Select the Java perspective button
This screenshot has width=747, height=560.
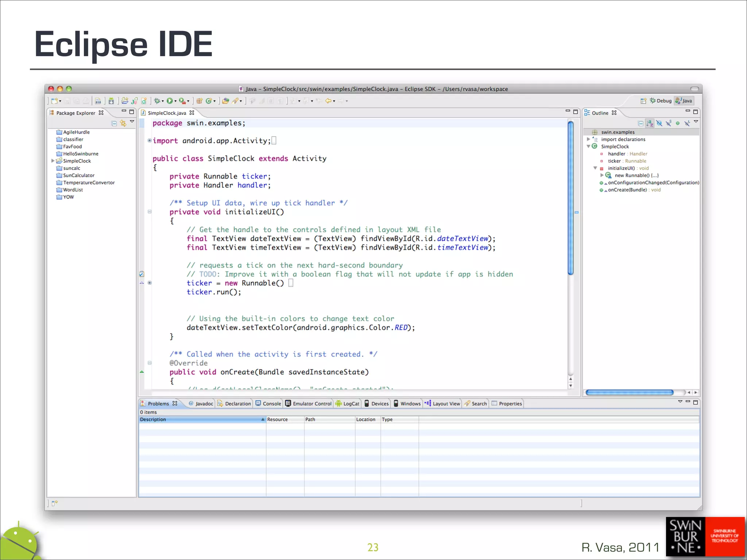point(684,101)
